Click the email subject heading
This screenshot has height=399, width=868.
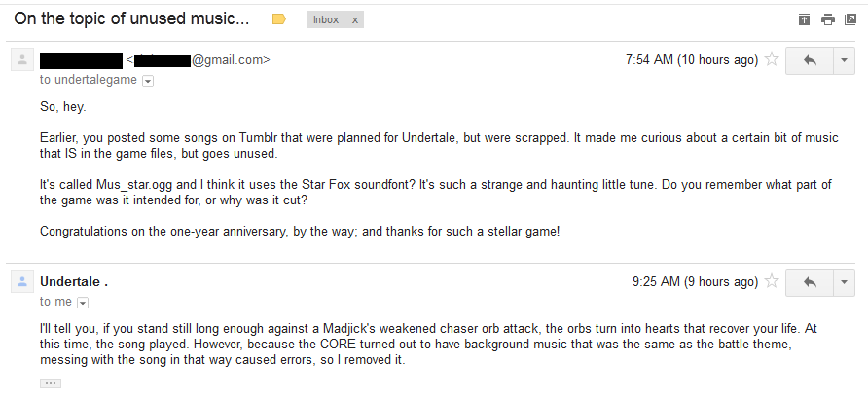[x=131, y=18]
